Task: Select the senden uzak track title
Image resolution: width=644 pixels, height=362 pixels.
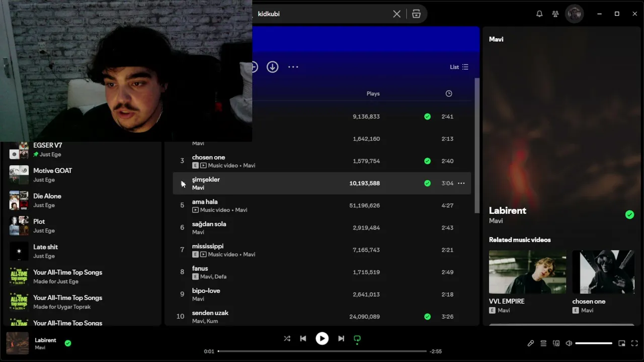Action: [210, 313]
